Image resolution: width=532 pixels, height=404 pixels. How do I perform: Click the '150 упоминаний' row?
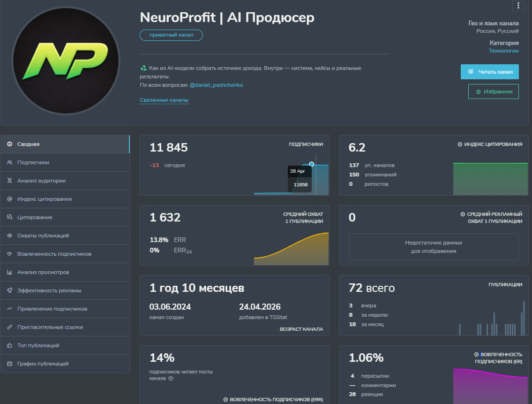tap(373, 175)
